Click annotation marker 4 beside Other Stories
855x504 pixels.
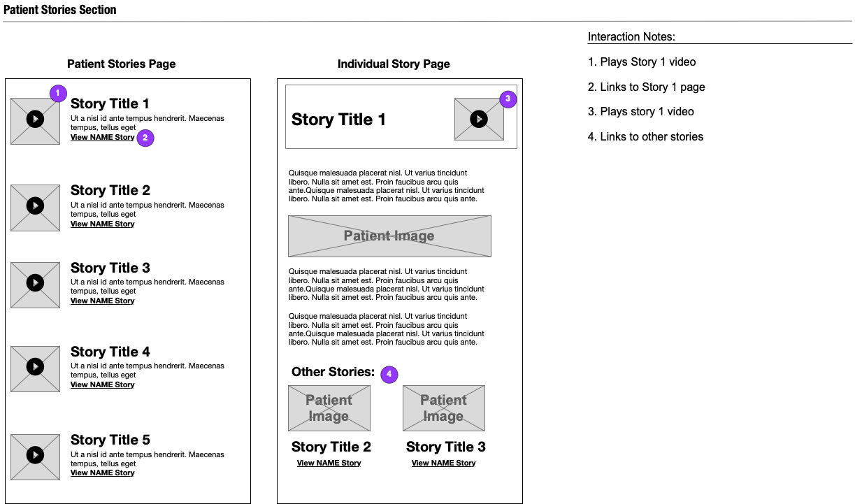[389, 375]
